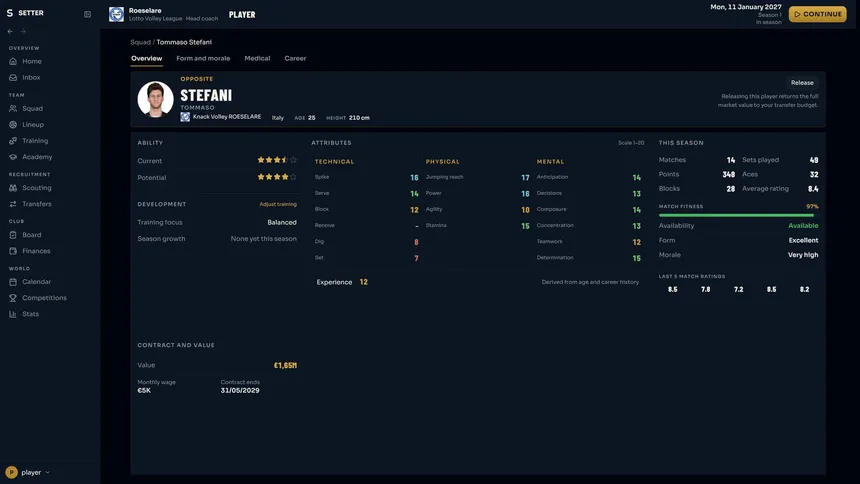Image resolution: width=860 pixels, height=484 pixels.
Task: Open Finances via its icon
Action: tap(13, 251)
